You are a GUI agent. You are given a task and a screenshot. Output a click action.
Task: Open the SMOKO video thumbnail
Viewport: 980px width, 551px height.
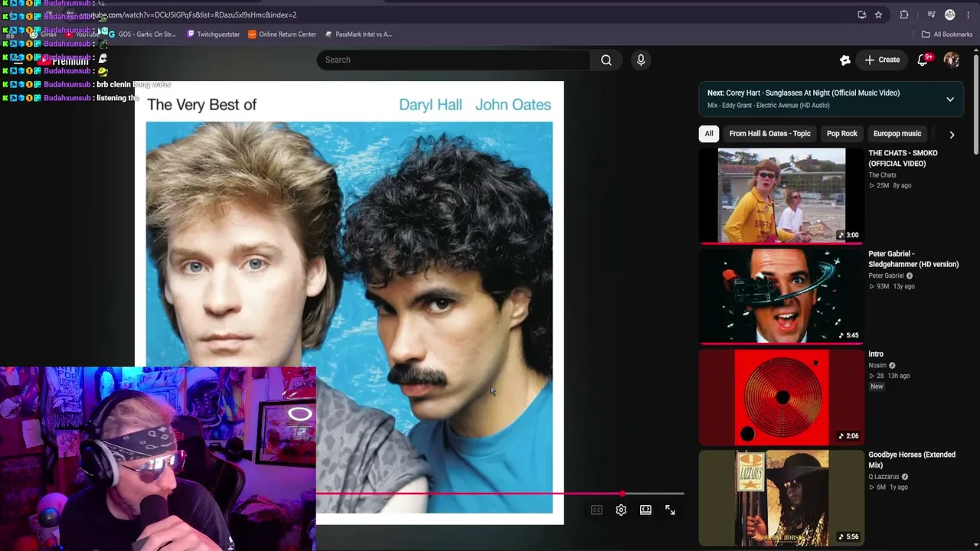[781, 195]
